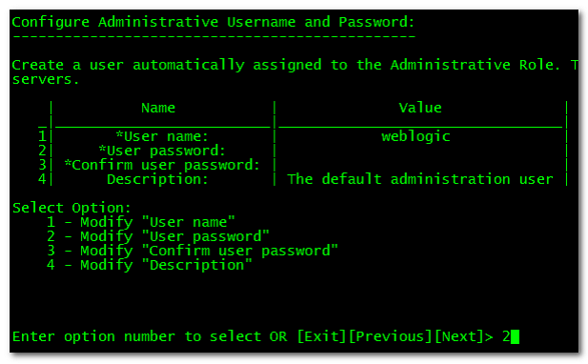
Task: Click the [Previous] option in prompt
Action: coord(390,336)
